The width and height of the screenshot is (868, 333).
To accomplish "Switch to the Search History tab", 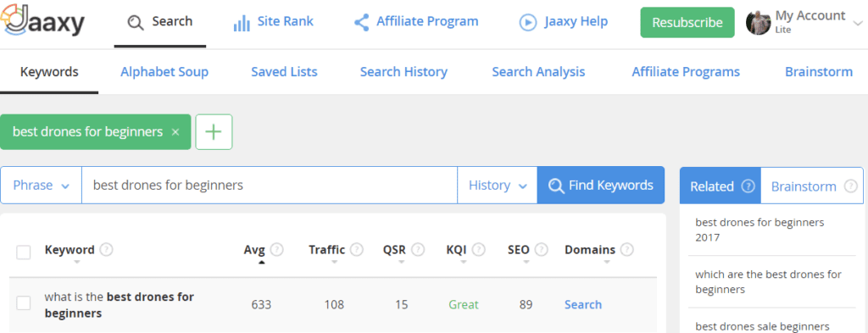I will [x=403, y=72].
